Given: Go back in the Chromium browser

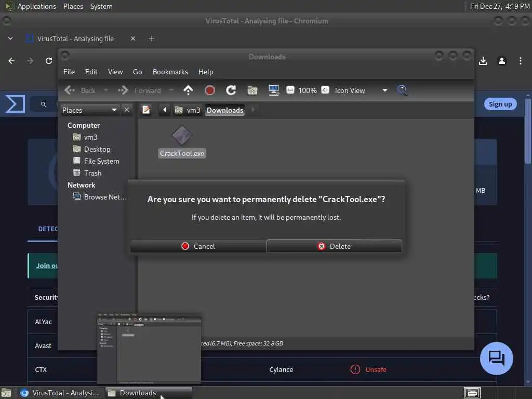Looking at the screenshot, I should pos(11,61).
